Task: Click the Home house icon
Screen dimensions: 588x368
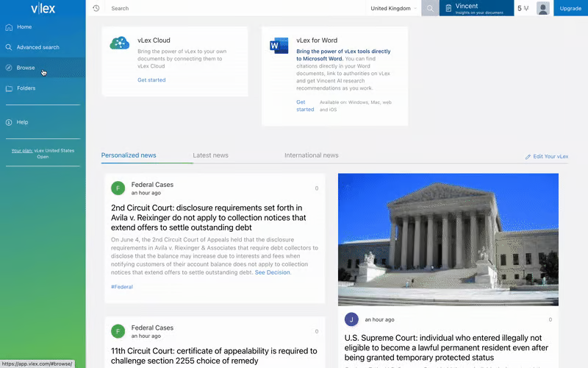Action: pos(9,27)
